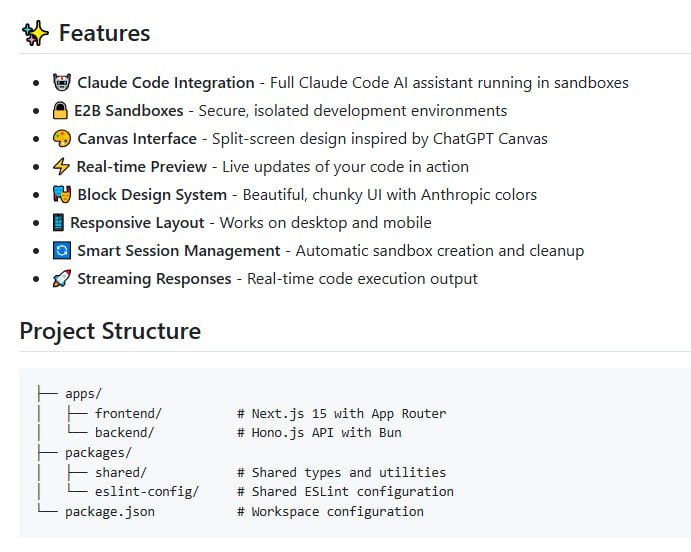Click the Features heading text
The height and width of the screenshot is (552, 691).
click(x=104, y=33)
